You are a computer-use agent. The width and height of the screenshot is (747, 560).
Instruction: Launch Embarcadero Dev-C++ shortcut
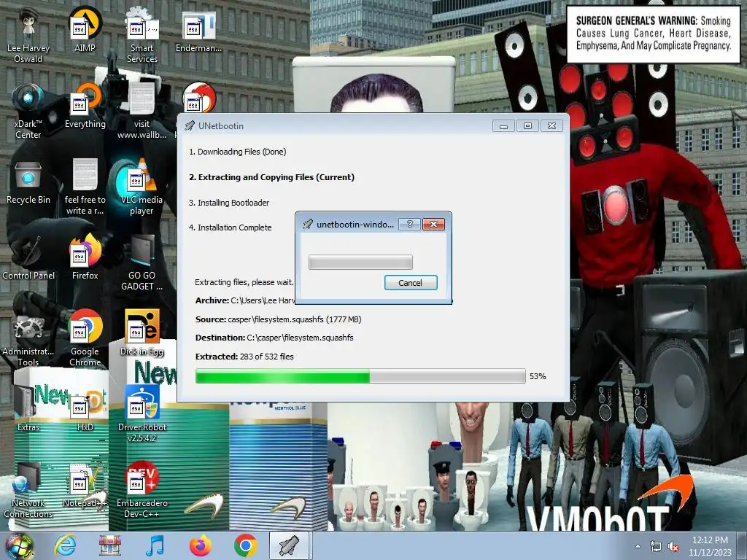[142, 491]
